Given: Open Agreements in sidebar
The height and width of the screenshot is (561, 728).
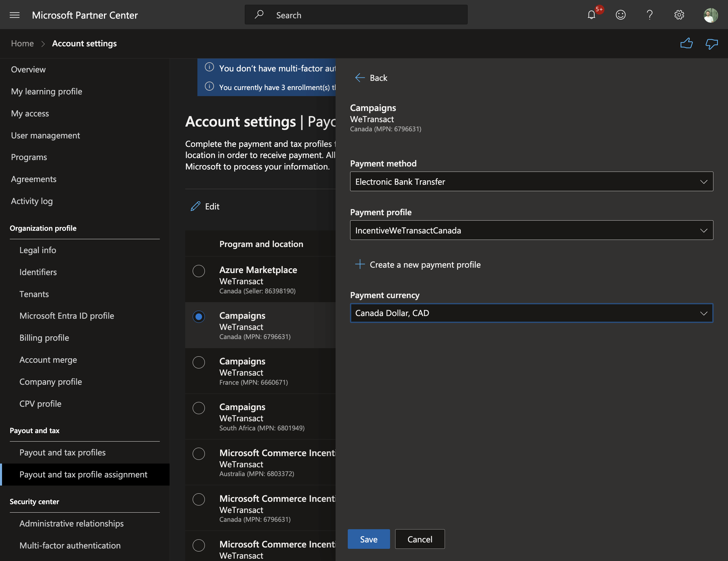Looking at the screenshot, I should 34,179.
